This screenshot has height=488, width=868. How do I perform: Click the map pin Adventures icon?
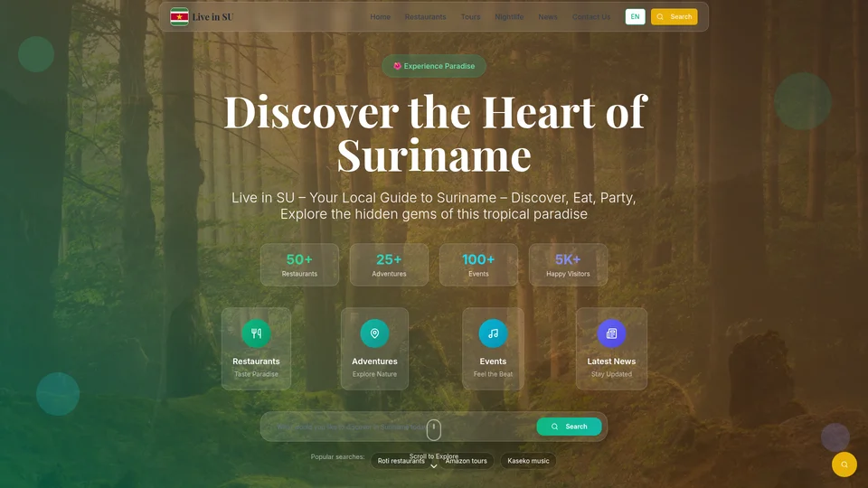(374, 333)
